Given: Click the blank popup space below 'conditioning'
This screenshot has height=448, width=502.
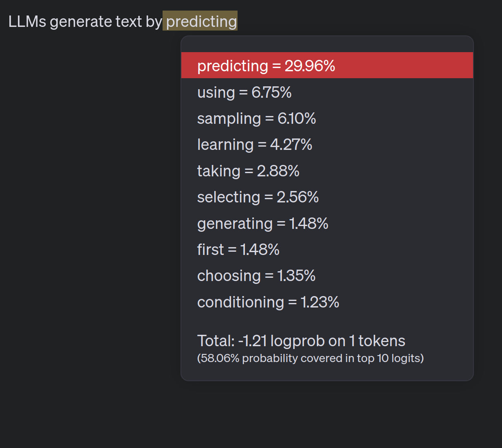Looking at the screenshot, I should point(327,322).
